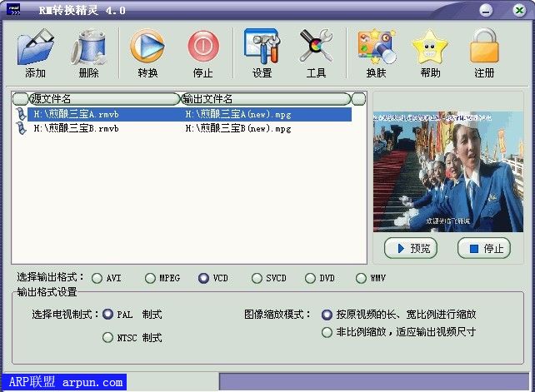Start conversion with the 转换 icon
Image resolution: width=535 pixels, height=392 pixels.
[x=147, y=48]
